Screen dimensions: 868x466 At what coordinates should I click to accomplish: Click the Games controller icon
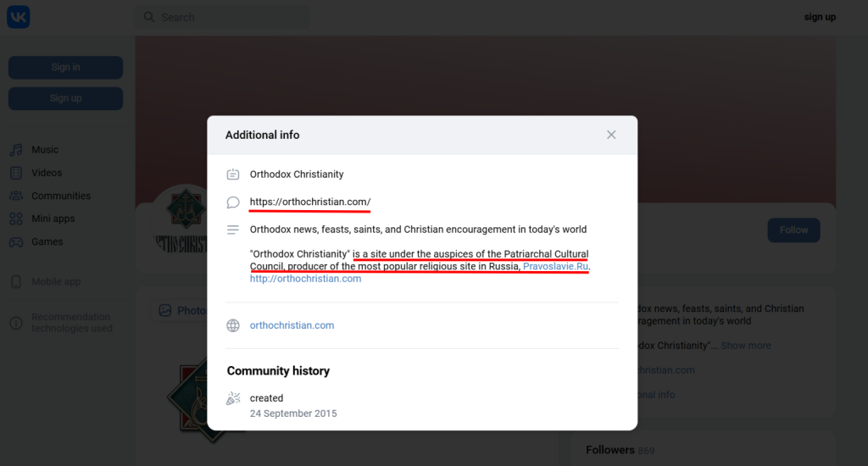pos(16,241)
